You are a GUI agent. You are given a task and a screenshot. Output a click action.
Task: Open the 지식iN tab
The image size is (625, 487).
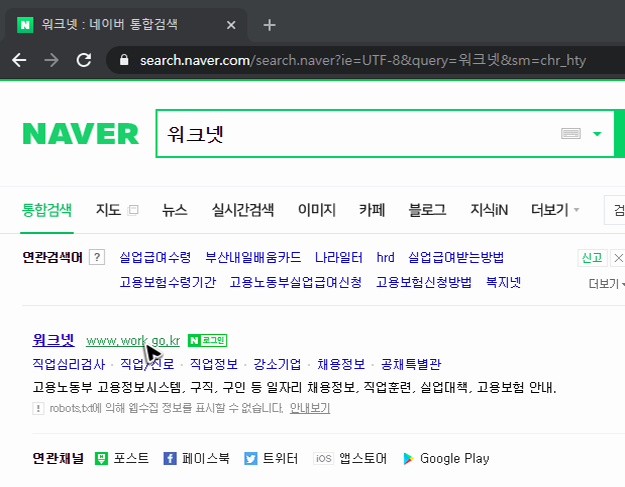click(489, 210)
